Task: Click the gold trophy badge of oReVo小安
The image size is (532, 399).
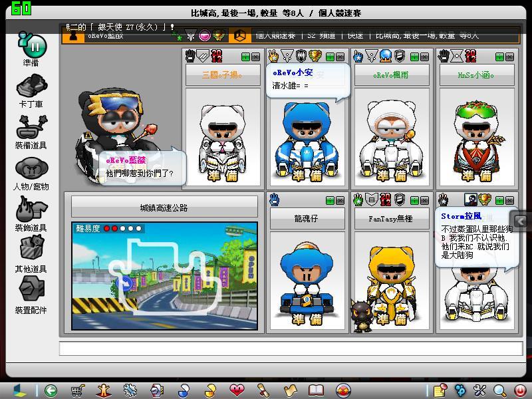Action: coord(315,56)
